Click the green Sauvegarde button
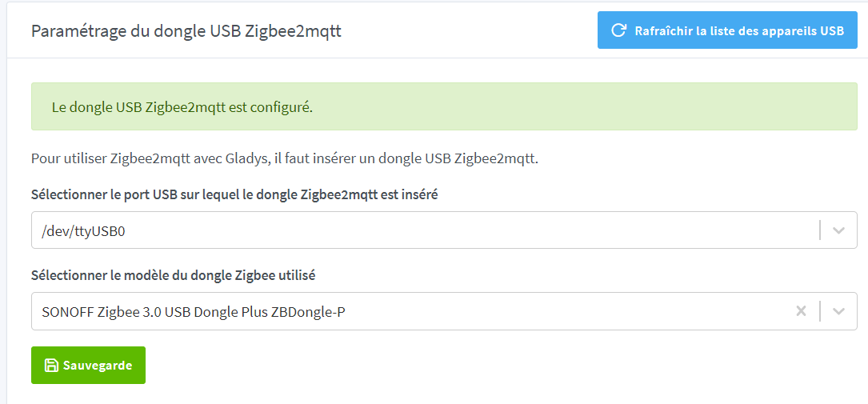868x404 pixels. coord(88,366)
